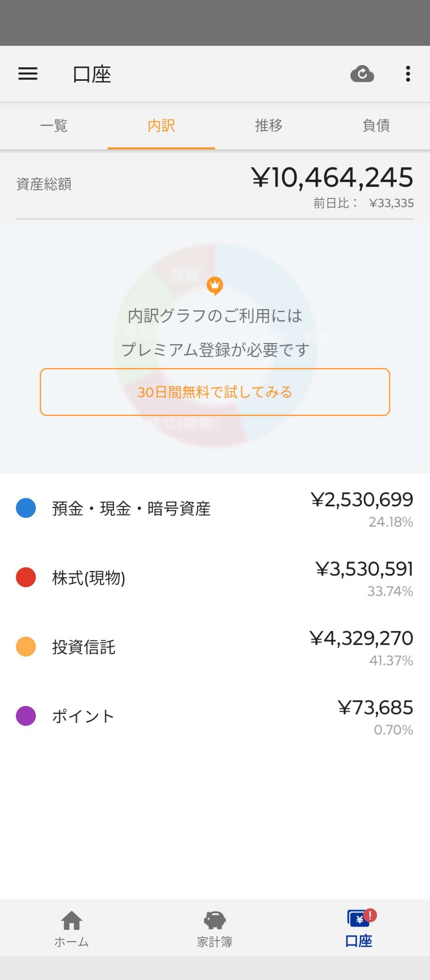Switch to the 推移 tab

click(x=269, y=125)
